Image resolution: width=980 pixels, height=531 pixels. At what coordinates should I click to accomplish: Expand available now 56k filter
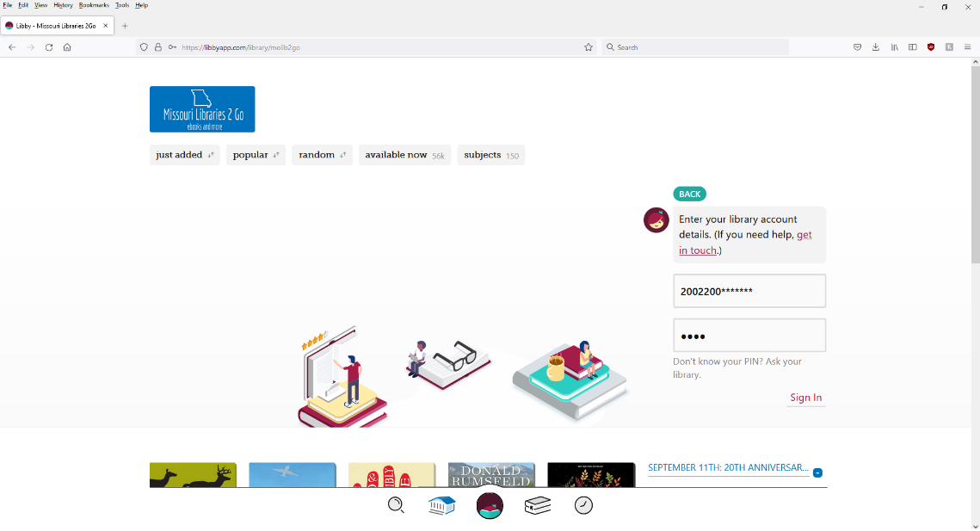[404, 155]
